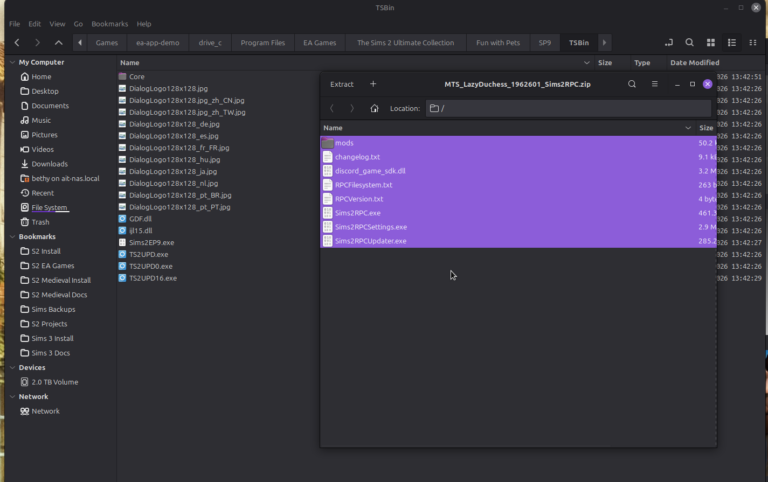Toggle path location edit icon
This screenshot has height=482, width=768.
coord(668,43)
